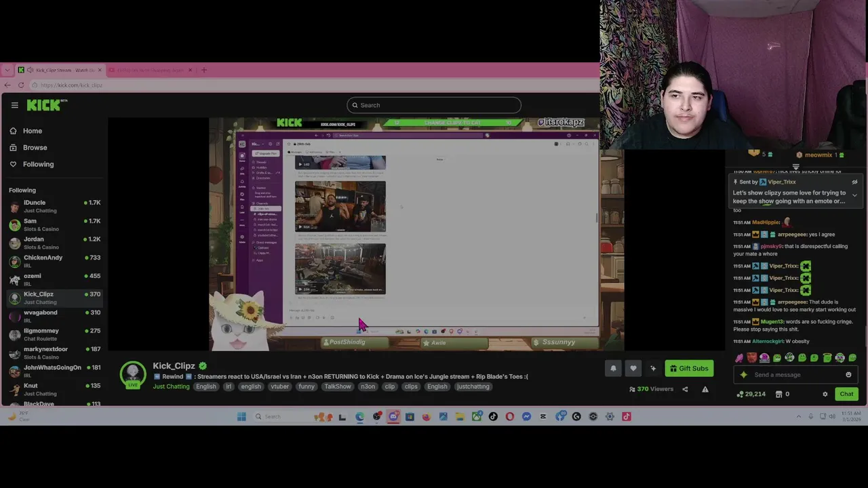This screenshot has width=868, height=488.
Task: Open Messenger from the taskbar
Action: 526,417
